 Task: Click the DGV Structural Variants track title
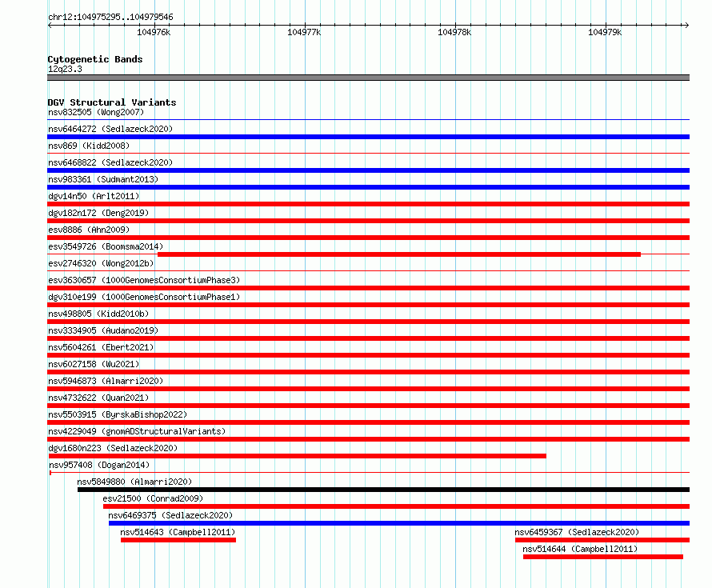click(112, 102)
